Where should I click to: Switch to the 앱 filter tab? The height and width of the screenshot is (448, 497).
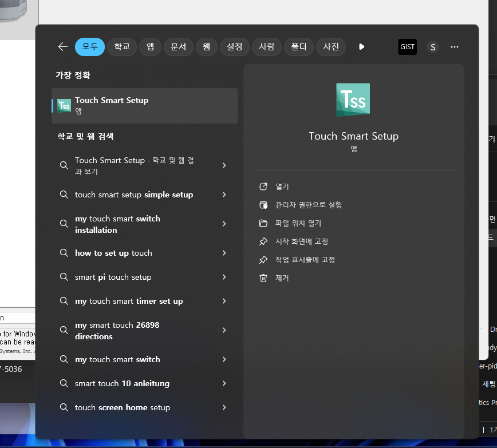(150, 47)
